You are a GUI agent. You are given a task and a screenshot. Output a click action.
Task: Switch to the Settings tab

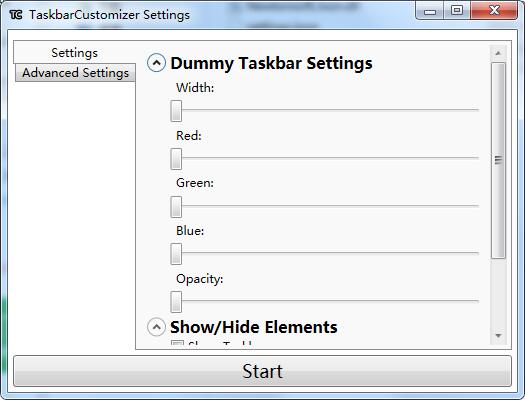coord(74,53)
